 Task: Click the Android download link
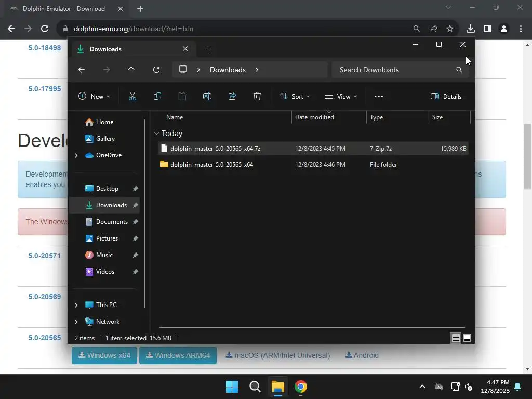[x=362, y=355]
